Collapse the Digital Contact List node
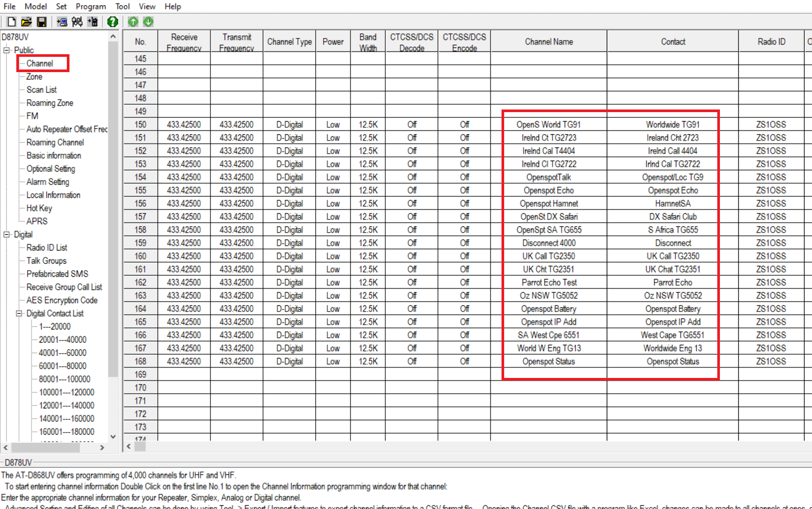 [x=19, y=313]
